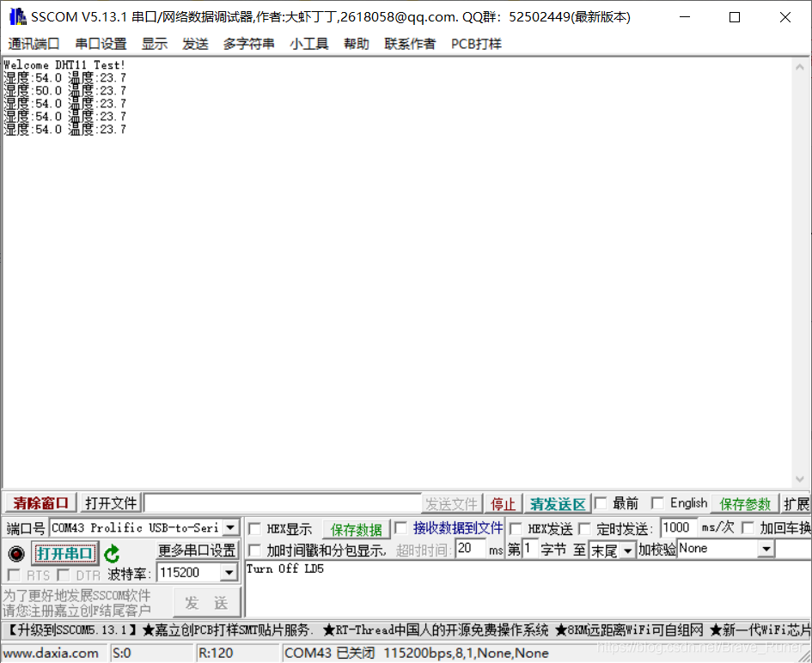This screenshot has width=812, height=663.
Task: Click the 发送 send button
Action: coord(206,603)
